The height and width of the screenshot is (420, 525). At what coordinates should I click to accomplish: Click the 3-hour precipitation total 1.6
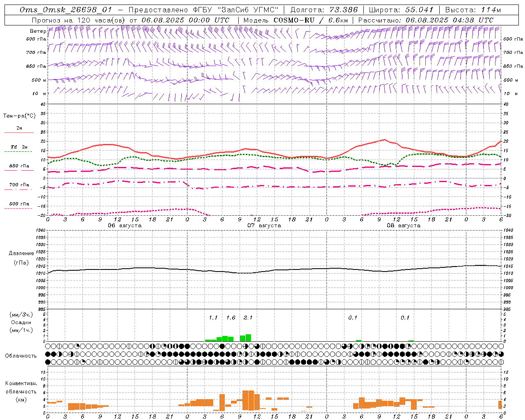click(x=231, y=318)
